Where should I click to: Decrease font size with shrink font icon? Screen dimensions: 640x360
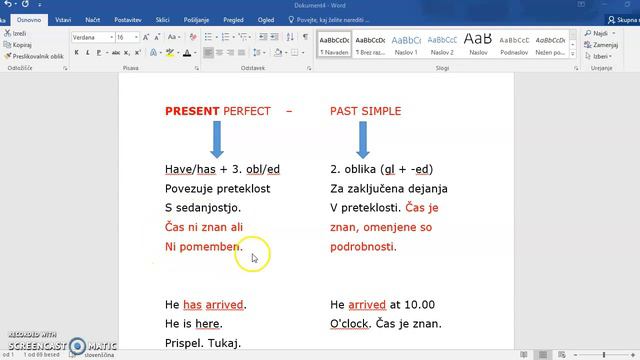click(157, 37)
